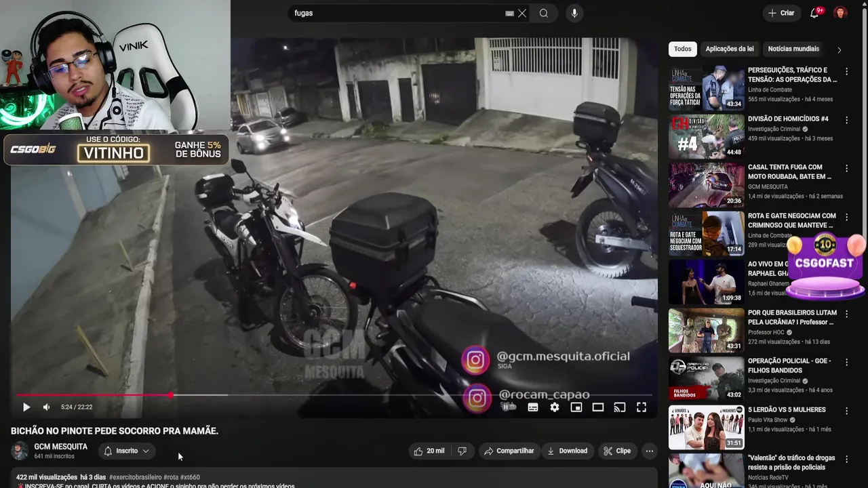Screen dimensions: 868x488
Task: Click the Linha de Combate channel name
Action: tap(770, 90)
